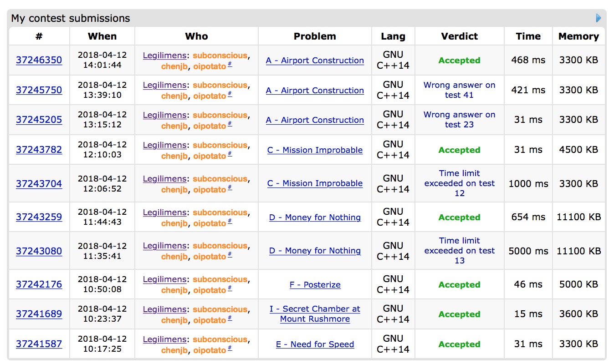Open I - Secret Chamber at Mount Rushmore
Screen dimensions: 614x364
pyautogui.click(x=315, y=314)
